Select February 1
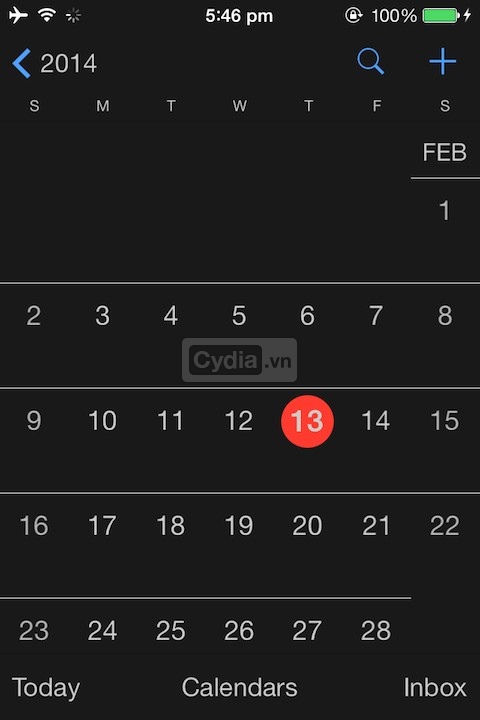Viewport: 480px width, 720px height. pos(444,211)
